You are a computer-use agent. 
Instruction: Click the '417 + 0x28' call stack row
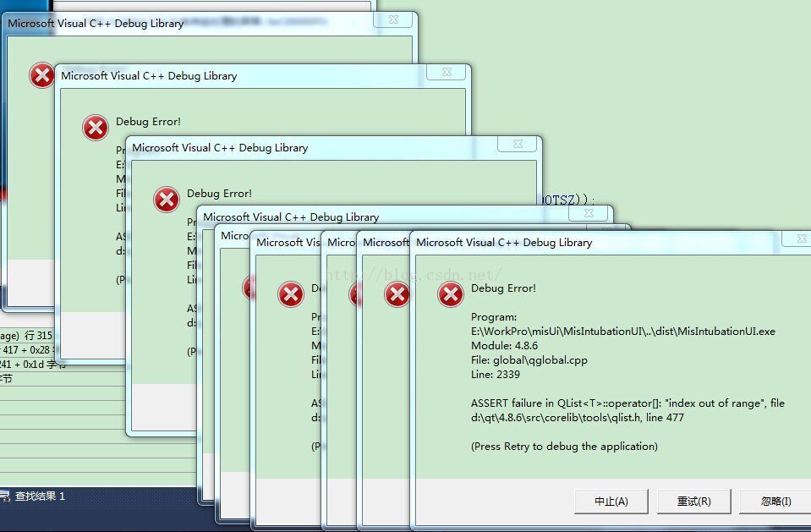pyautogui.click(x=26, y=350)
